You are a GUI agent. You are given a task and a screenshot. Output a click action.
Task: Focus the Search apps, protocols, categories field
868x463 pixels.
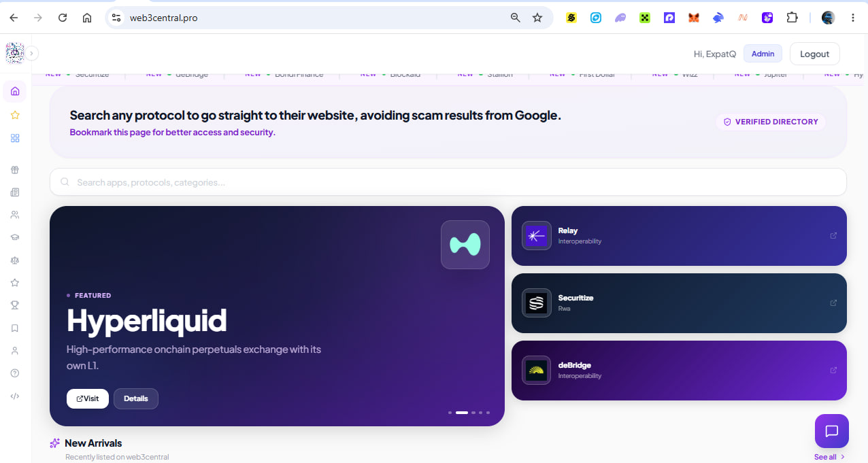tap(448, 182)
